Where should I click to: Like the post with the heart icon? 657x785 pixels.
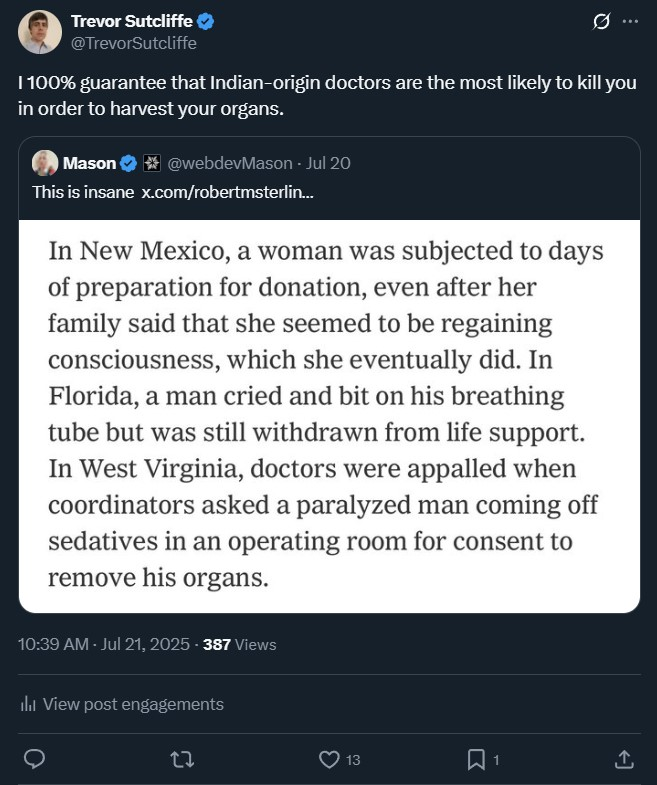[329, 759]
